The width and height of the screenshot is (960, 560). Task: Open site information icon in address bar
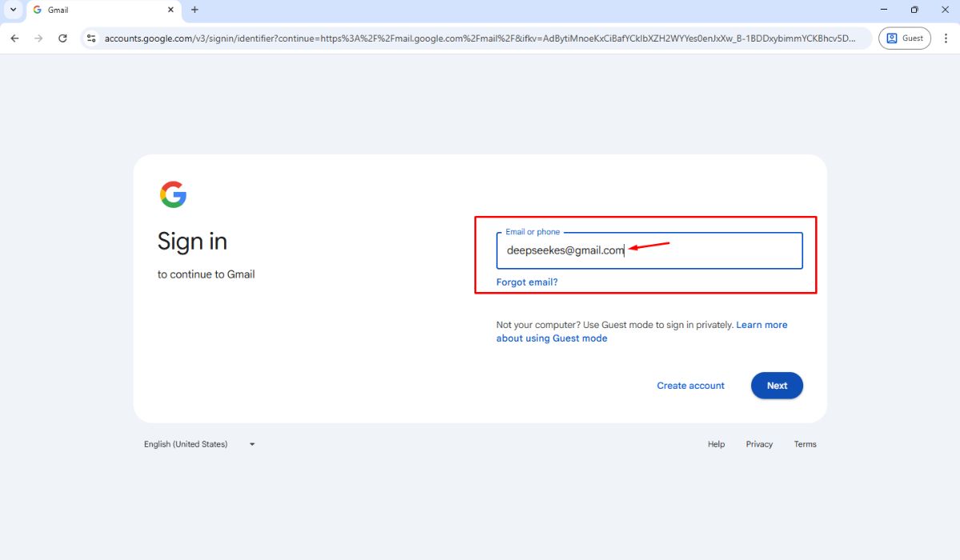(91, 38)
